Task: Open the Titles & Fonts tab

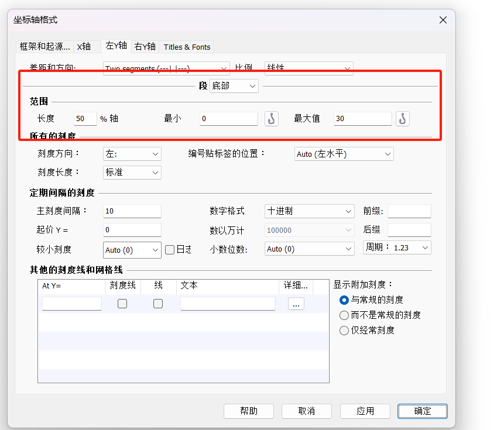Action: point(187,47)
